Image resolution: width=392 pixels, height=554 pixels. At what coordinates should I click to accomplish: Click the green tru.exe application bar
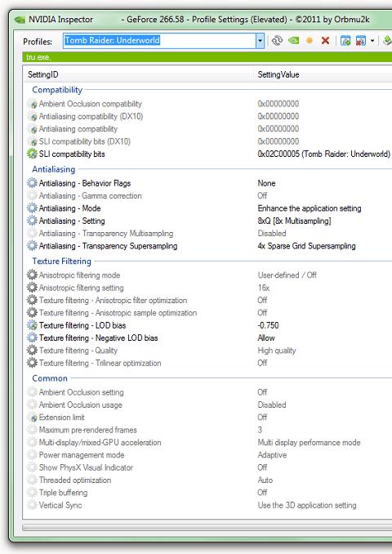pyautogui.click(x=207, y=57)
